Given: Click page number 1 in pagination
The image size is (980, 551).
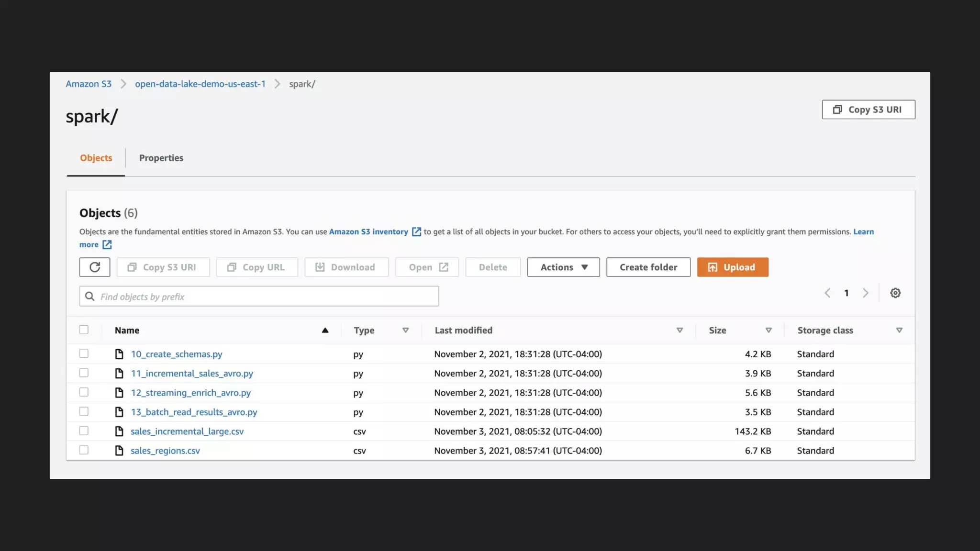Looking at the screenshot, I should point(846,293).
